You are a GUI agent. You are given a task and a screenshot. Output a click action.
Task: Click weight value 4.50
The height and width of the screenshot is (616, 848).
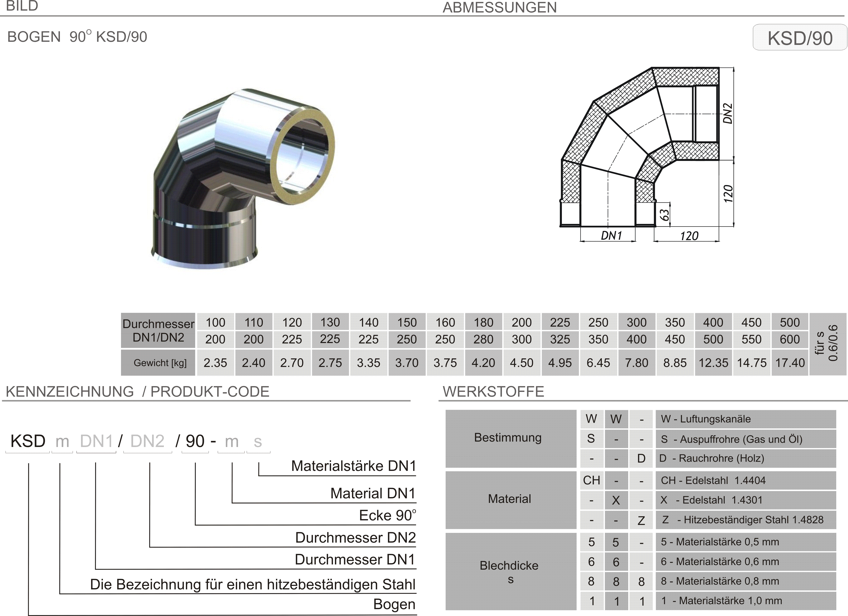[522, 363]
